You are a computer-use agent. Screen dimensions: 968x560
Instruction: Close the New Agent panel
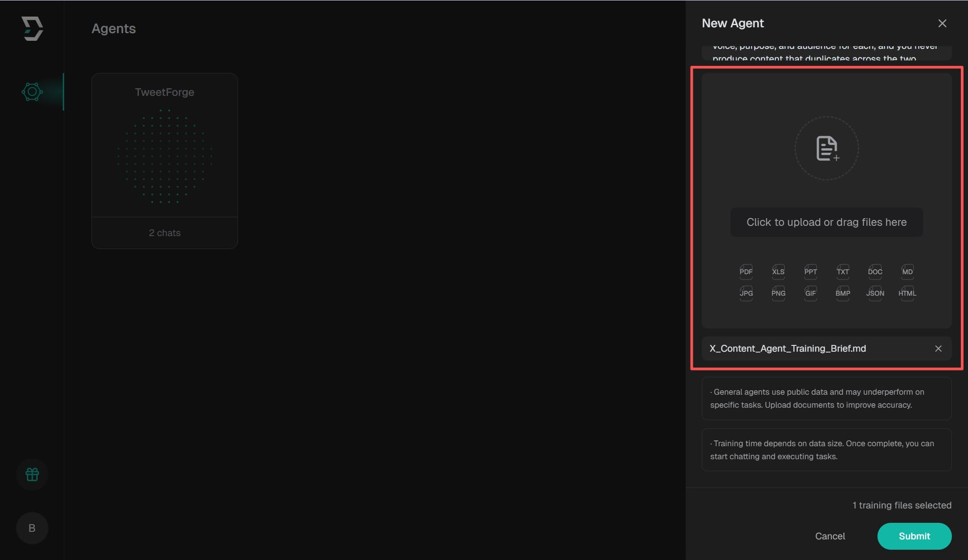point(942,23)
